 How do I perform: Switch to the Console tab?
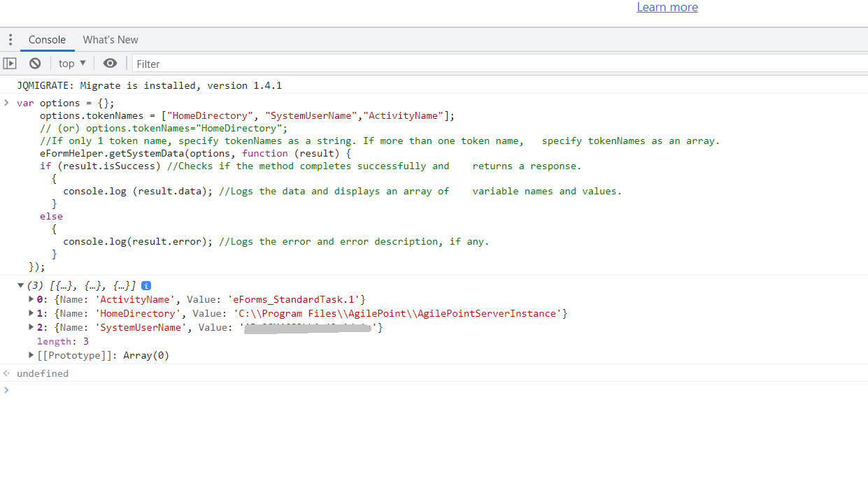[x=47, y=40]
